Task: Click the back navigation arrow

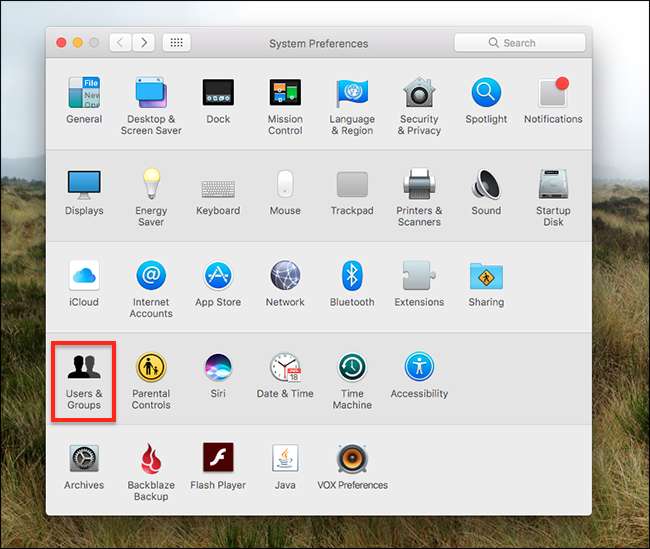Action: pyautogui.click(x=120, y=42)
